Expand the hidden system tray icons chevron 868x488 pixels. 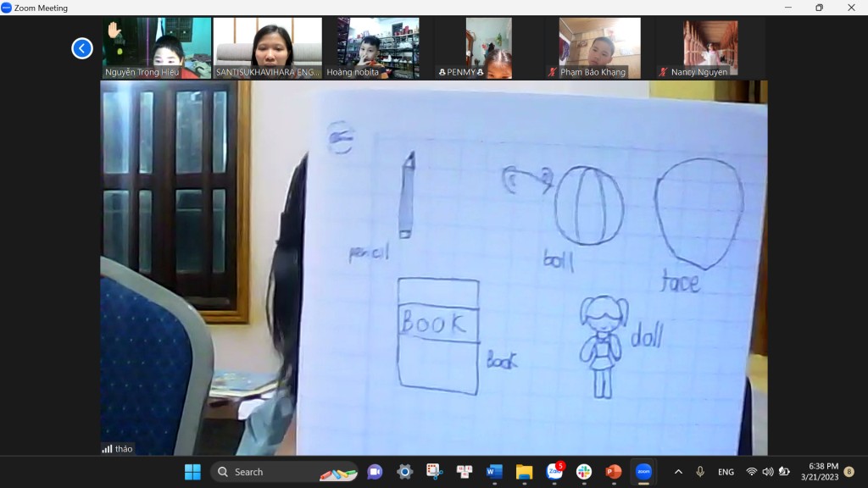[x=678, y=472]
